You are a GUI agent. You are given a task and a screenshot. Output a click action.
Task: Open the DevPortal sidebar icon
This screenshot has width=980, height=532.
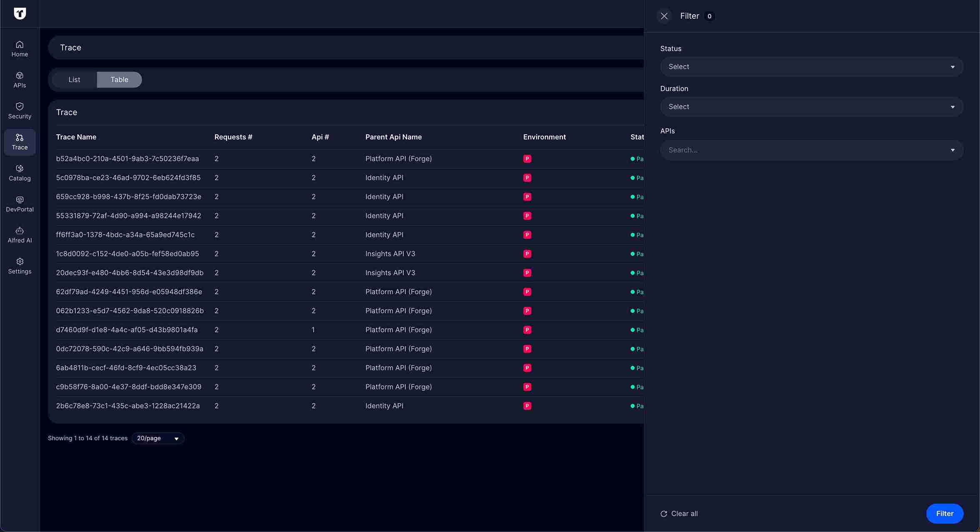tap(20, 204)
